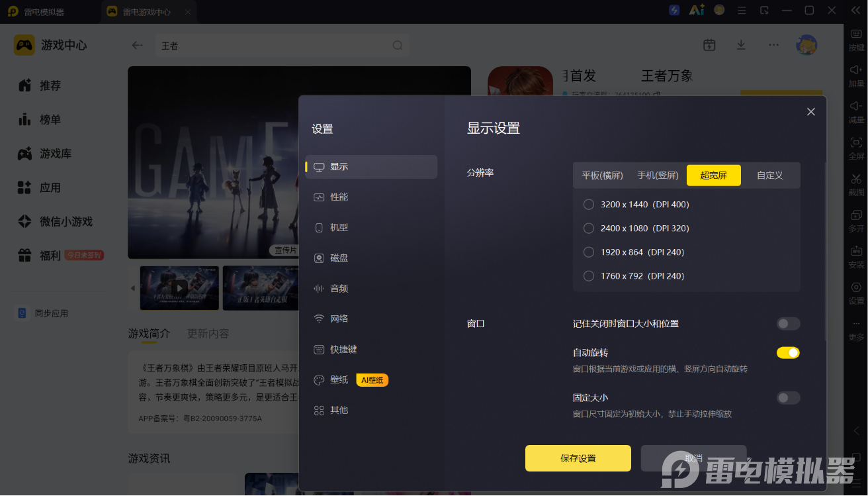Screen dimensions: 868x496
Task: Close the 雷电游戏中心 tab
Action: point(188,12)
